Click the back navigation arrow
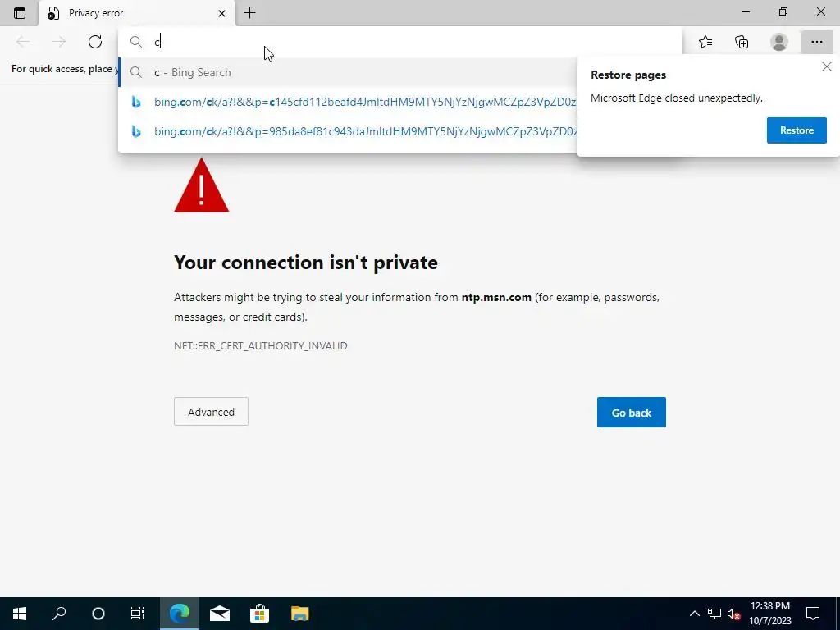The height and width of the screenshot is (630, 840). 23,42
